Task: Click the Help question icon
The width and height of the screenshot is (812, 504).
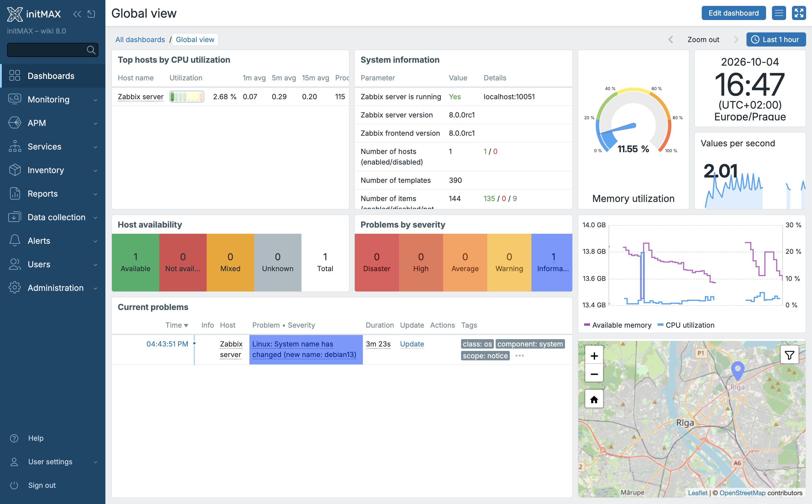Action: (14, 438)
